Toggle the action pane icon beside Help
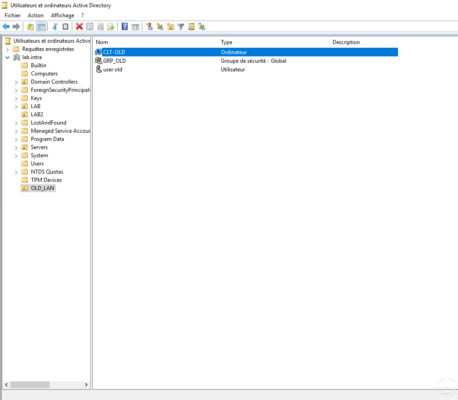458x400 pixels. pyautogui.click(x=135, y=27)
